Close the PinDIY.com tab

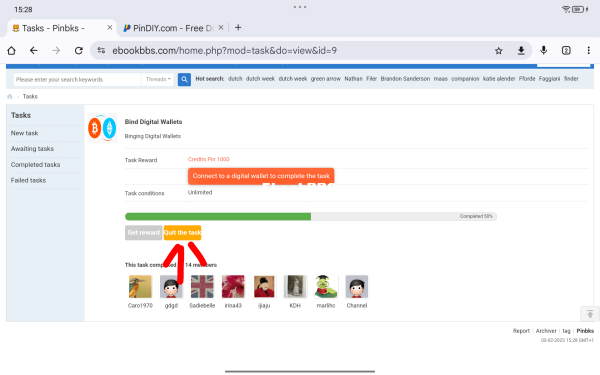(x=221, y=28)
